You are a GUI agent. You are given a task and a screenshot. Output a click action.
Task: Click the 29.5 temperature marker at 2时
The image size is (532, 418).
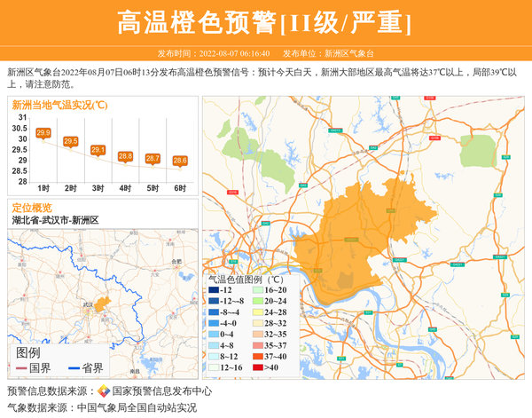tap(71, 141)
